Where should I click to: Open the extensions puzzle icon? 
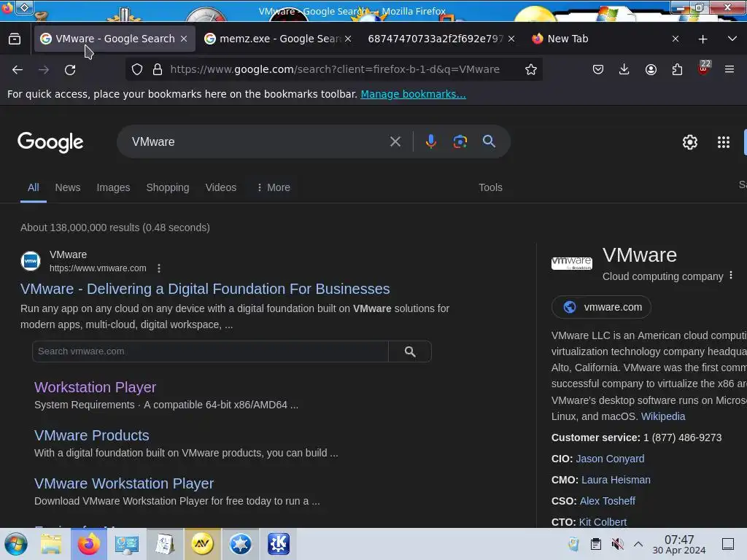click(x=677, y=69)
